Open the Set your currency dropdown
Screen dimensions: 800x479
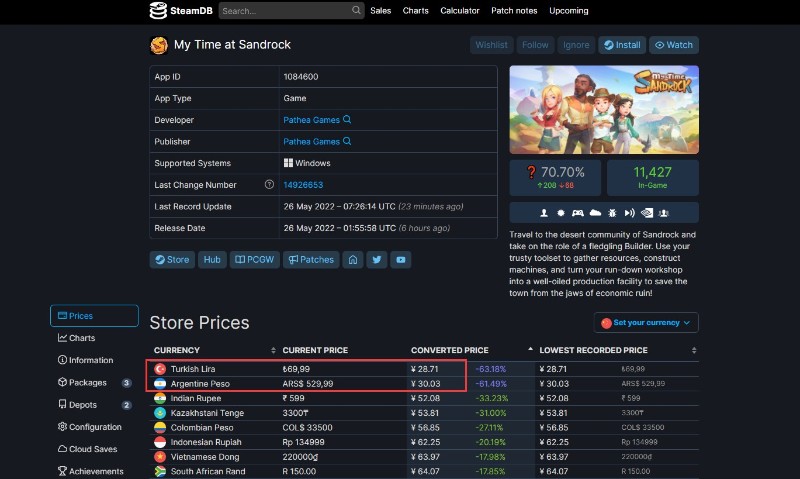(646, 322)
